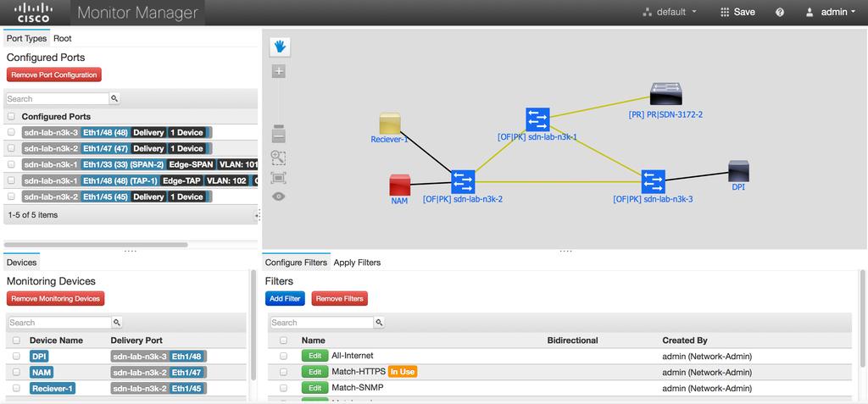Viewport: 868px width, 404px height.
Task: Switch to Apply Filters tab
Action: (x=357, y=263)
